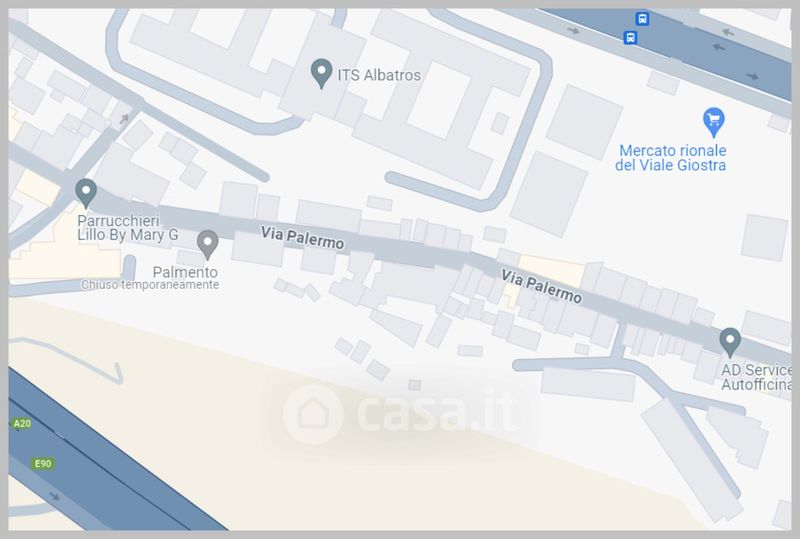Click the Chiuso temporaneamente status text
800x539 pixels.
pos(150,285)
